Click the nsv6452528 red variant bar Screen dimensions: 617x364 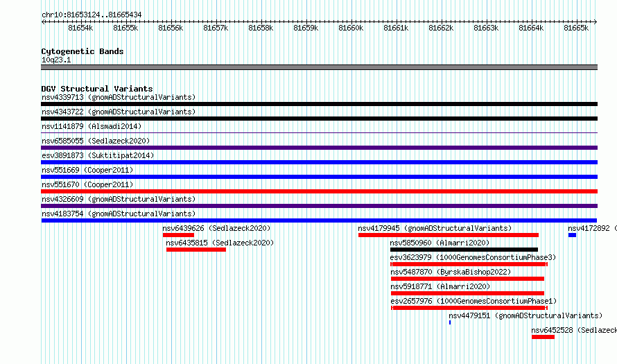543,337
